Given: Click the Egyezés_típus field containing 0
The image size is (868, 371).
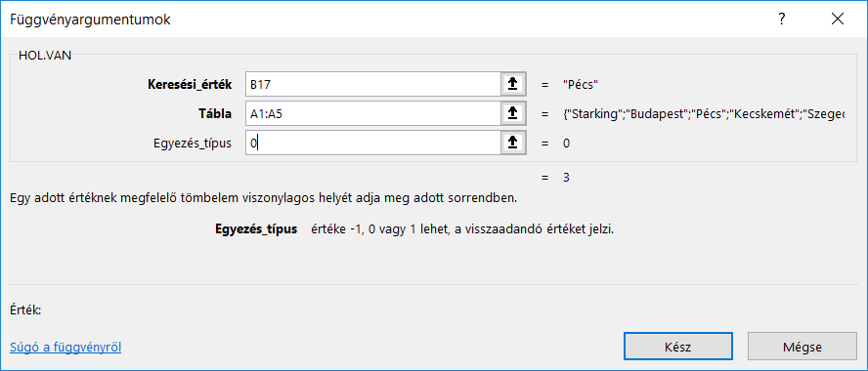Looking at the screenshot, I should [373, 143].
